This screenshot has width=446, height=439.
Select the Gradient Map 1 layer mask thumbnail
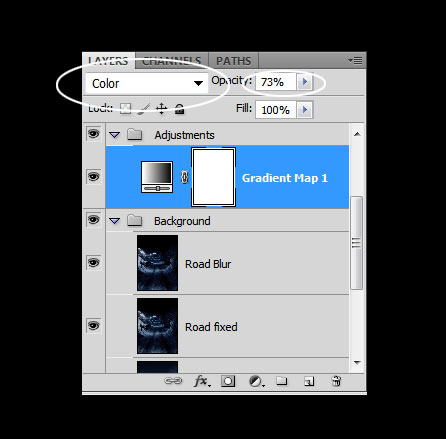[213, 177]
